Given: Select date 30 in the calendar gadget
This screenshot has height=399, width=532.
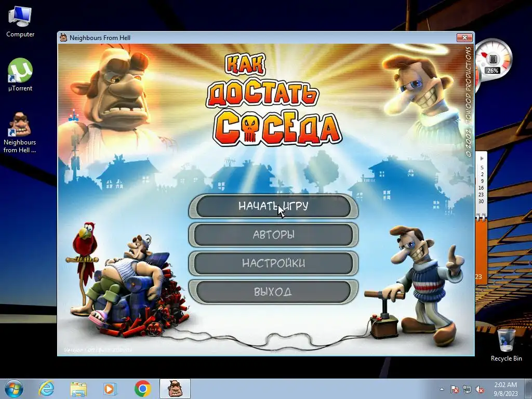Looking at the screenshot, I should pos(481,201).
